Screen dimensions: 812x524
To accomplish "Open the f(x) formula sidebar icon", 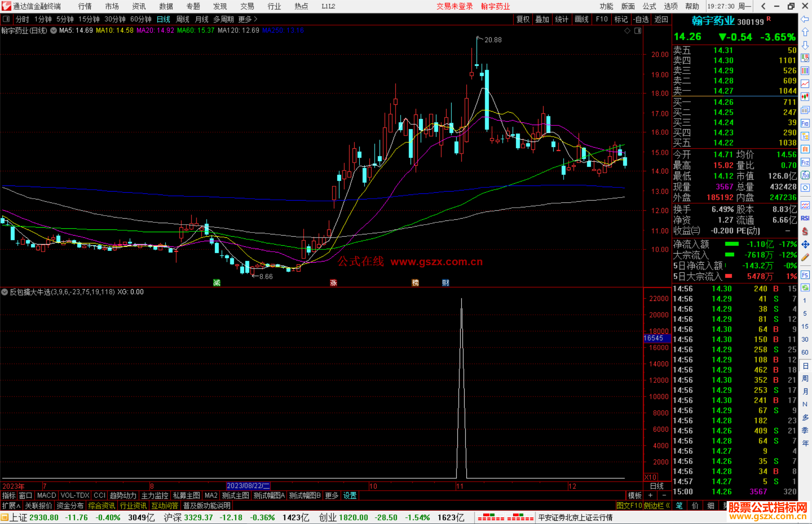I will (x=805, y=175).
